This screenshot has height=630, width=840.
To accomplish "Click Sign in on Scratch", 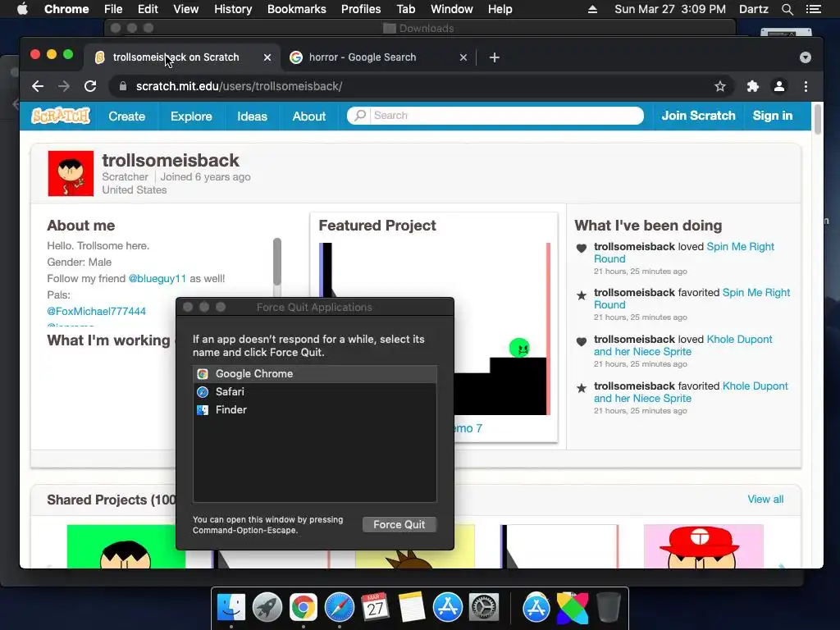I will click(773, 116).
